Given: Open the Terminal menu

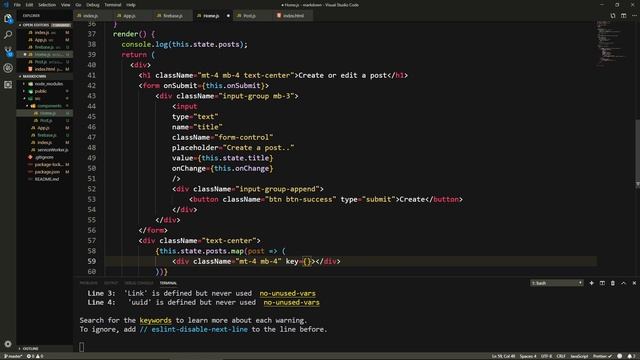Looking at the screenshot, I should pyautogui.click(x=113, y=5).
